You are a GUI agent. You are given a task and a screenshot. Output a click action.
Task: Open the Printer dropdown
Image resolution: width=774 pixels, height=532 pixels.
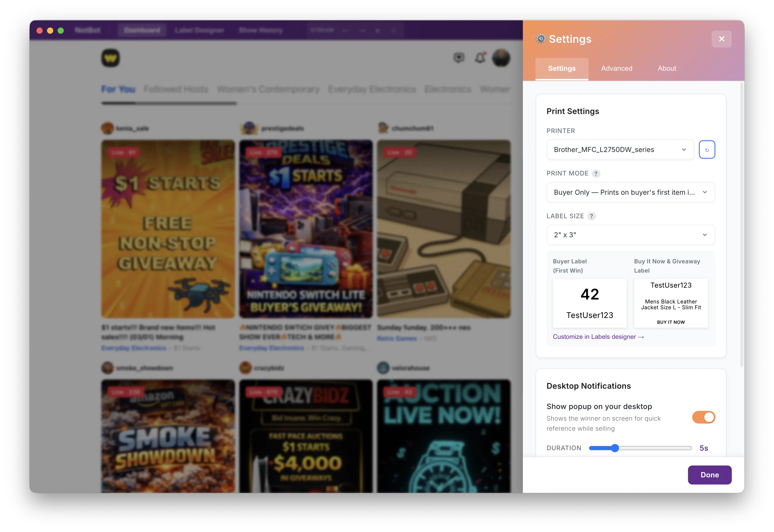coord(620,150)
